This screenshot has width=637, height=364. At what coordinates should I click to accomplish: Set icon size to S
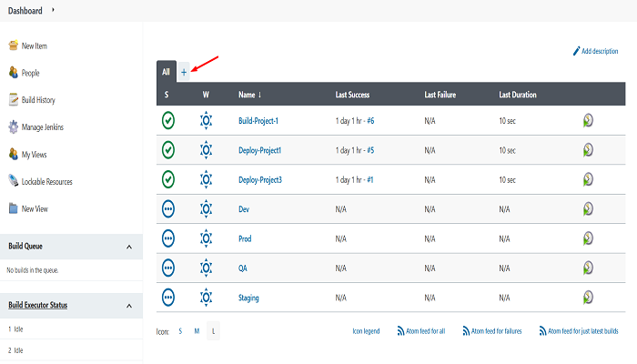pos(180,331)
